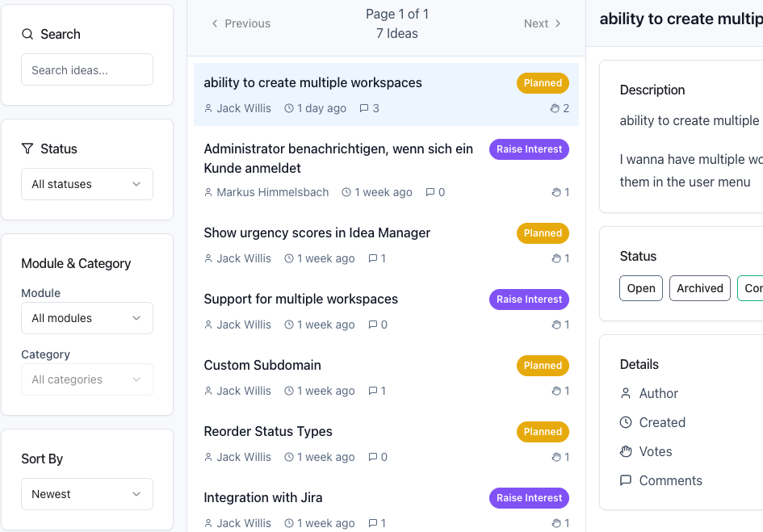Open the All statuses dropdown

pos(87,184)
